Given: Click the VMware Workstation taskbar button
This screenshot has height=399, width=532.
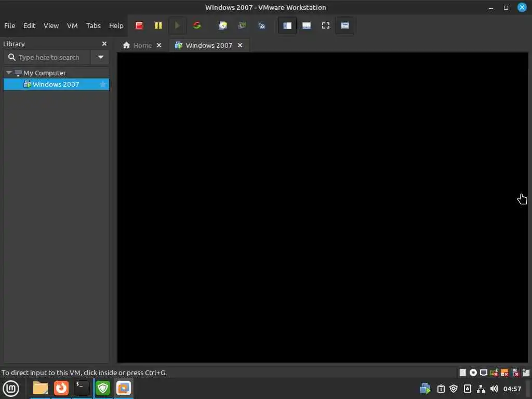Looking at the screenshot, I should (124, 388).
